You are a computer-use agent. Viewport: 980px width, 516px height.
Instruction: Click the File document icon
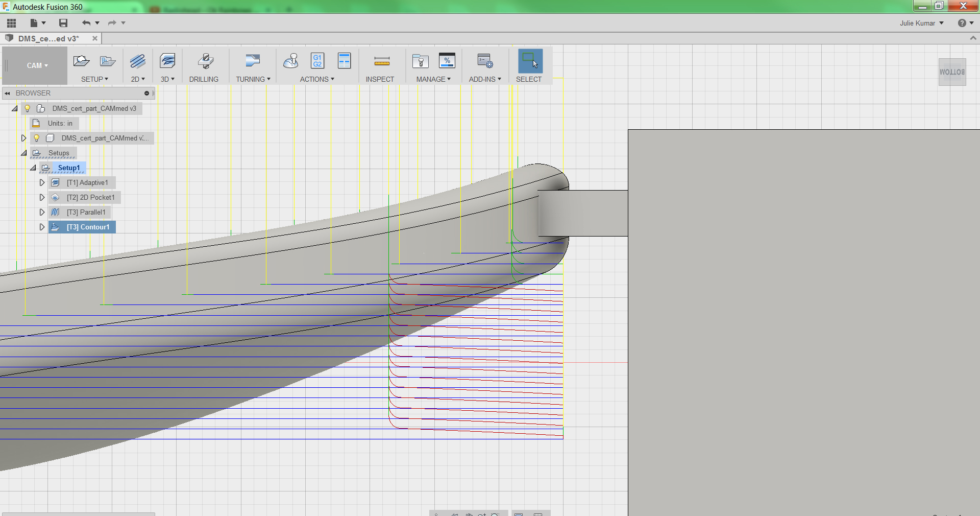pos(34,23)
